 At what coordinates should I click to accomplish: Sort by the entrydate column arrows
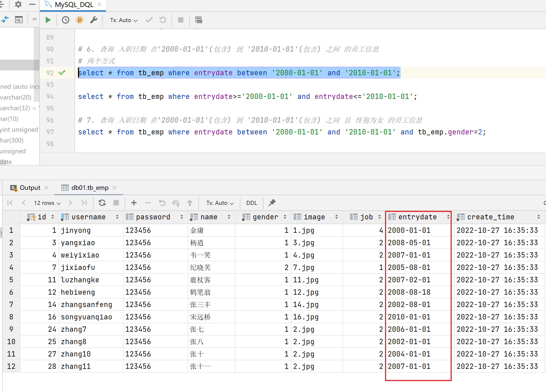[x=448, y=217]
